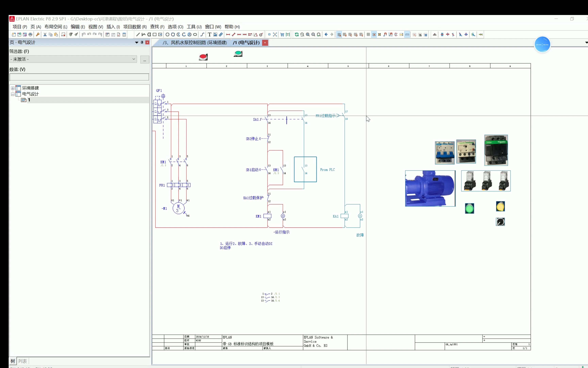Toggle the highlighted ruler input box button

pos(407,35)
